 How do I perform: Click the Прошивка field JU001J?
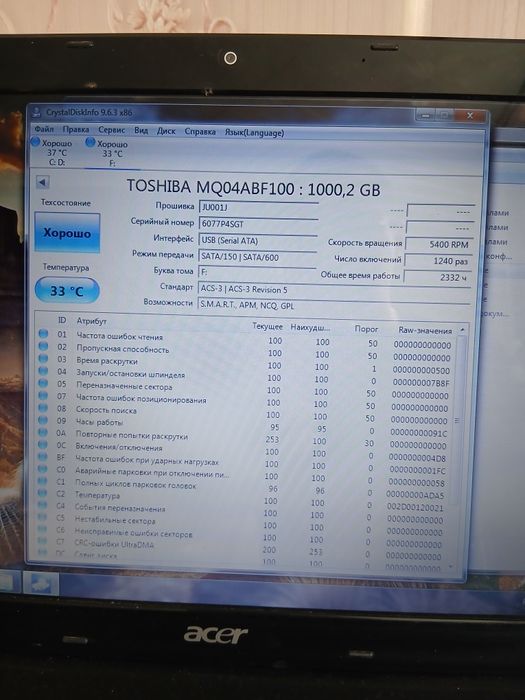coord(258,208)
